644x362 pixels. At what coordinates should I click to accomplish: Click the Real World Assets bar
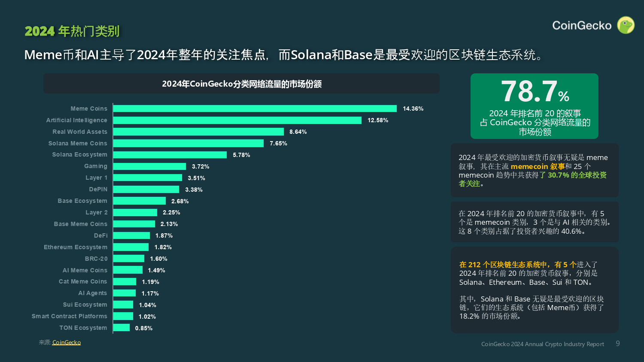[198, 132]
